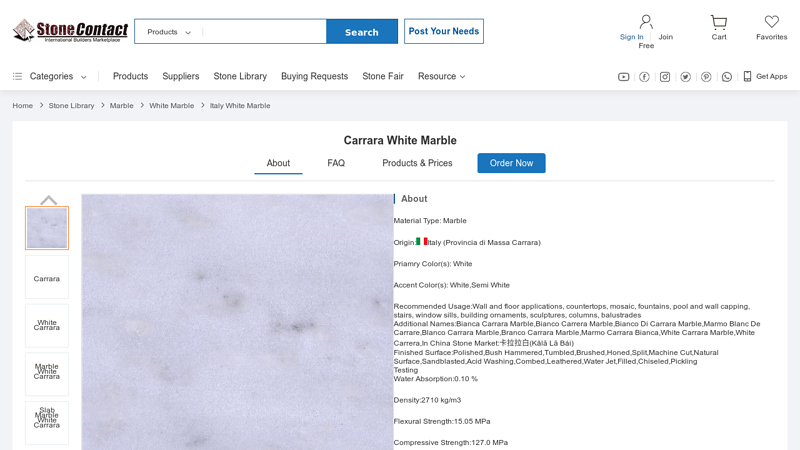The width and height of the screenshot is (800, 450).
Task: Switch to Products & Prices tab
Action: click(x=417, y=163)
